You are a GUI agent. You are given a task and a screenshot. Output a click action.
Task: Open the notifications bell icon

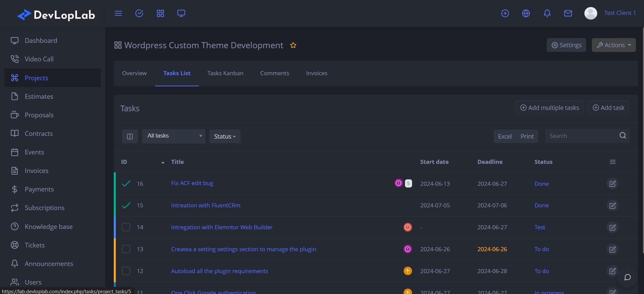(547, 13)
